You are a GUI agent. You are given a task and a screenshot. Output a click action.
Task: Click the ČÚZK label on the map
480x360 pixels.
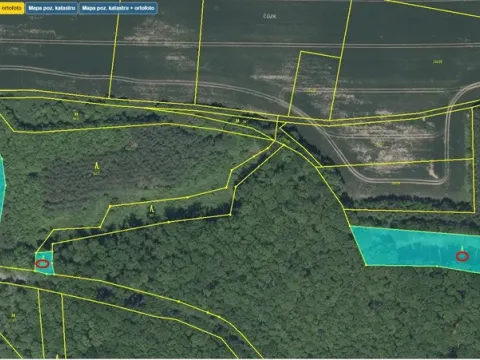click(269, 16)
